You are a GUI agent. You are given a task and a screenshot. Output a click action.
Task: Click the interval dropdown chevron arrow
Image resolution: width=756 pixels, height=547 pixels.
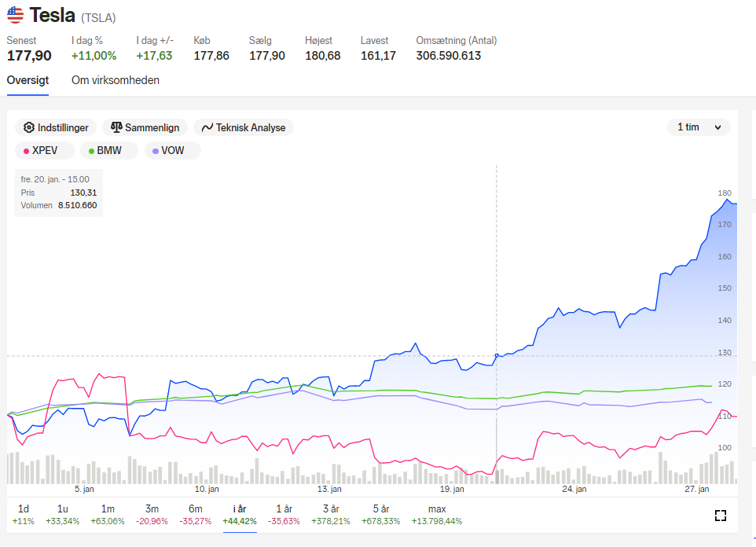pos(718,128)
